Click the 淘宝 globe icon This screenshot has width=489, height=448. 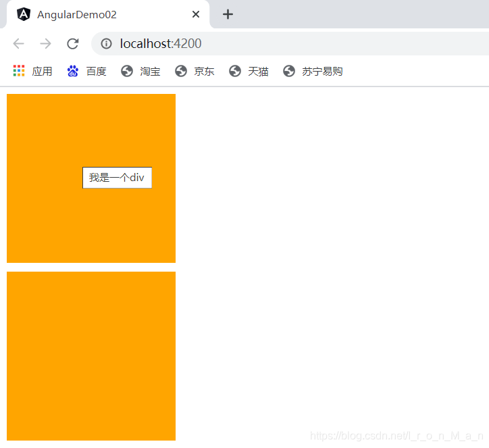127,71
